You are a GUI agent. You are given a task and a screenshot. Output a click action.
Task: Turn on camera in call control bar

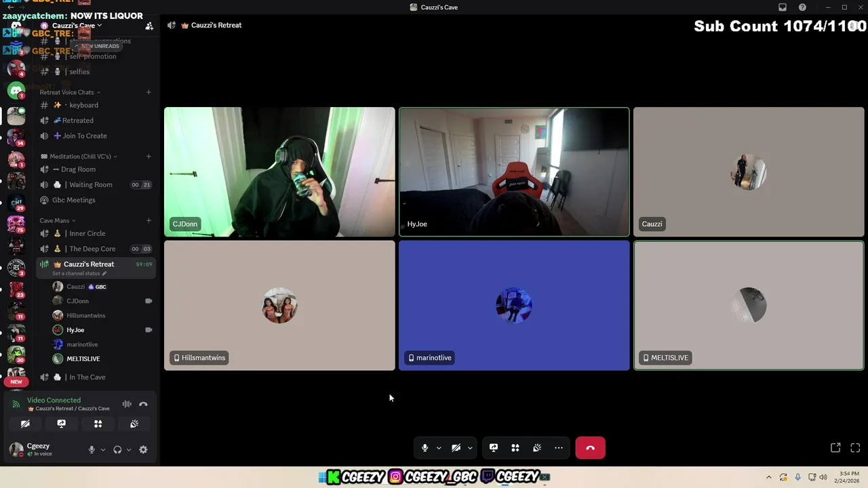point(456,448)
